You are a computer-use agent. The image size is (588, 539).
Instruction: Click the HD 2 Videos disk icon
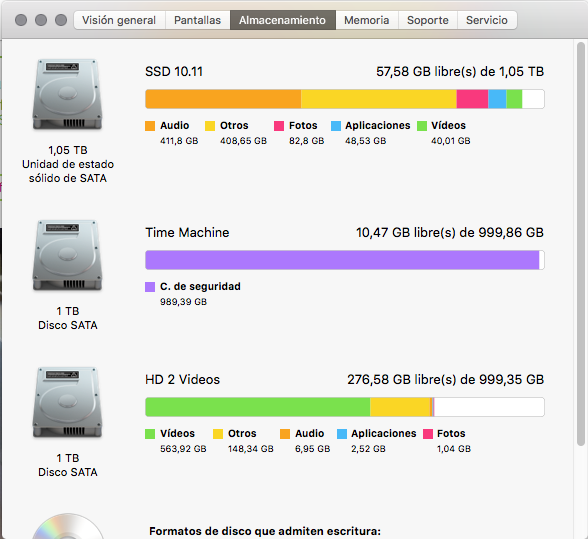click(x=68, y=402)
